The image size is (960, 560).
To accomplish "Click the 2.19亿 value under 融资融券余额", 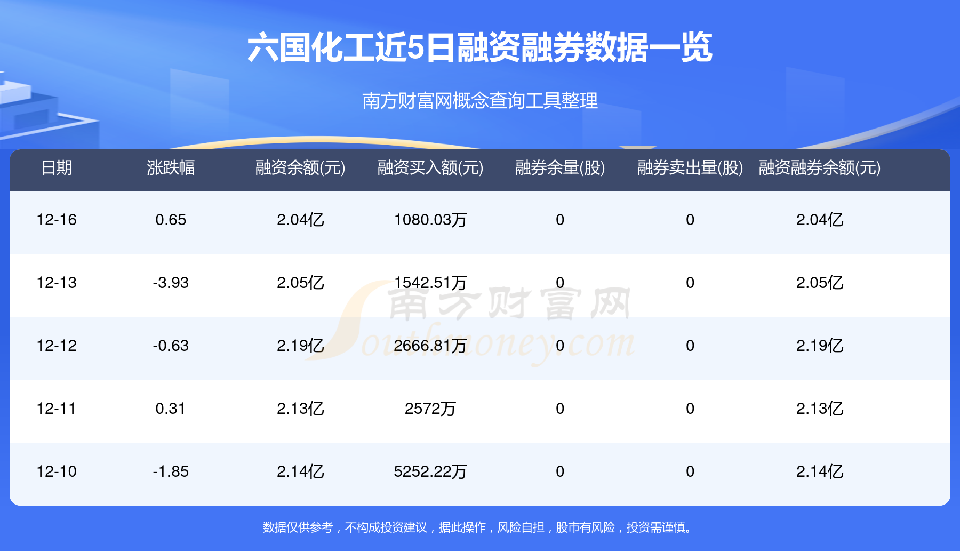I will 820,346.
